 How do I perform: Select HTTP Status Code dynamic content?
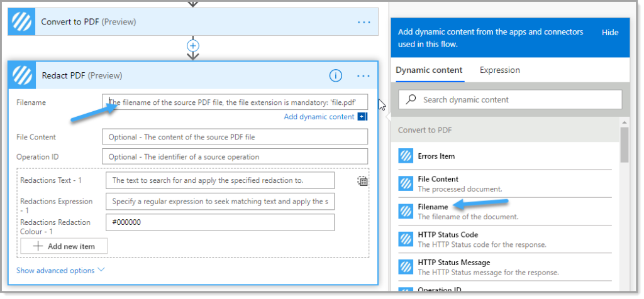(x=505, y=239)
